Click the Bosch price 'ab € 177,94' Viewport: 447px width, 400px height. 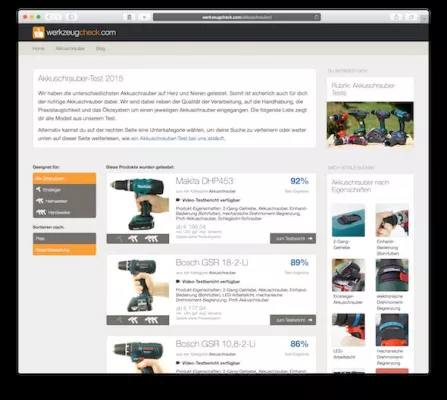coord(191,308)
